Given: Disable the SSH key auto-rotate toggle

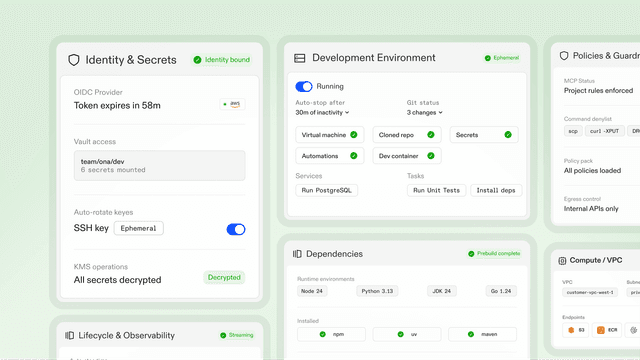Looking at the screenshot, I should coord(236,229).
